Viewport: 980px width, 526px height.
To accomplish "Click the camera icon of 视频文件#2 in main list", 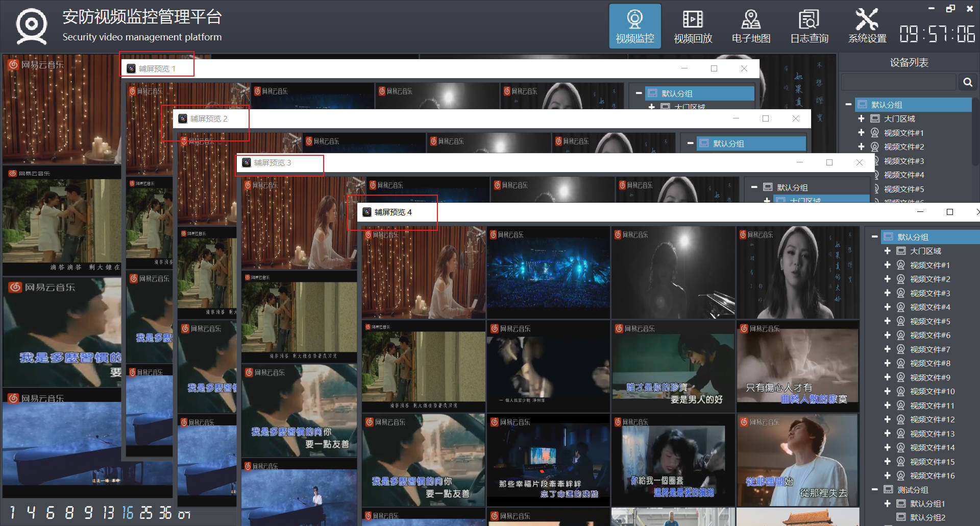I will [x=875, y=147].
